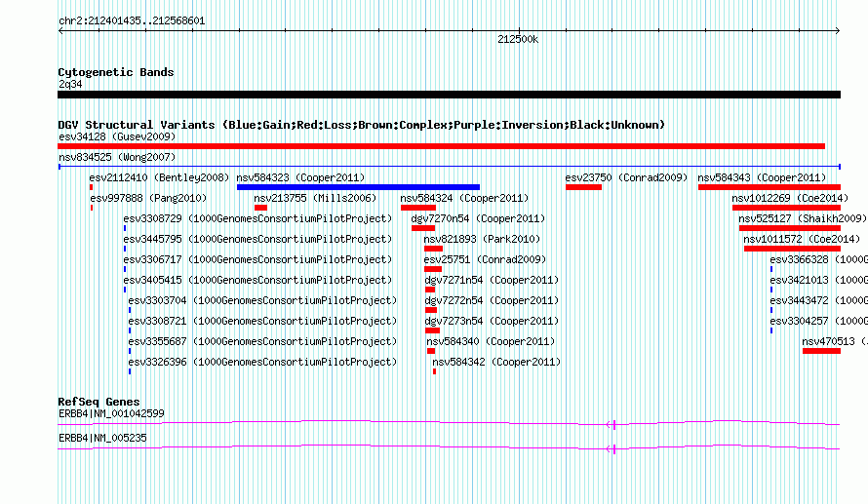Open the nsv213755 (Mills2006) label

[315, 198]
